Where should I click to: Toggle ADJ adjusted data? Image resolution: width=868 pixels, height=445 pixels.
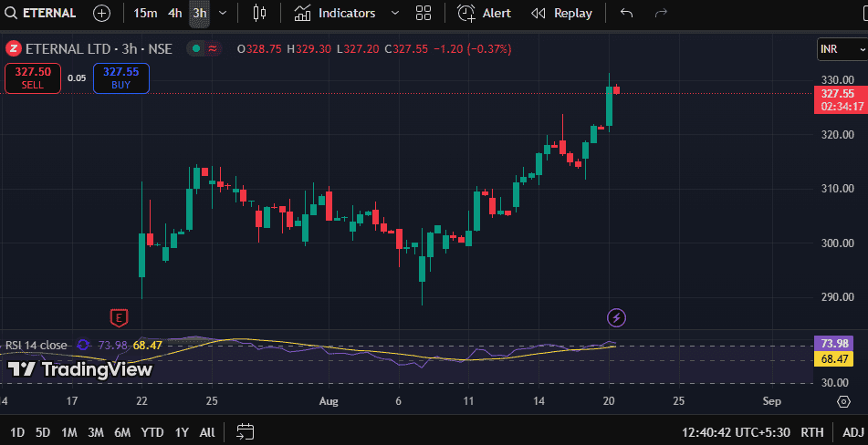coord(853,432)
